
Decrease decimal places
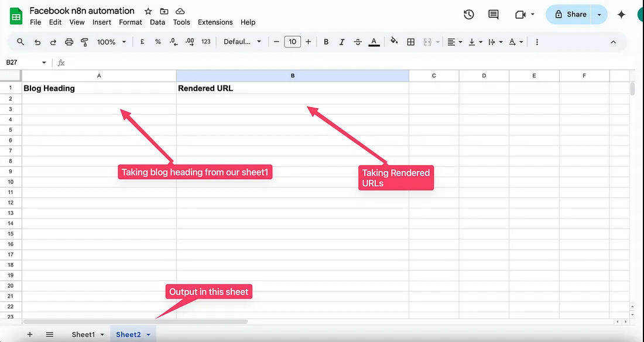(x=173, y=42)
